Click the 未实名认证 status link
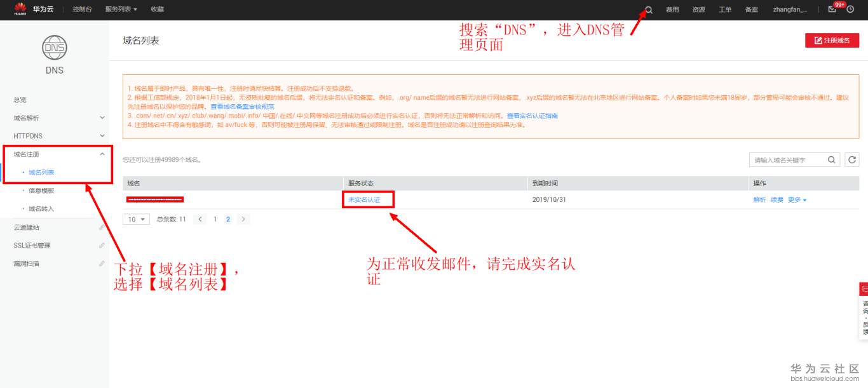868x388 pixels. pos(364,199)
